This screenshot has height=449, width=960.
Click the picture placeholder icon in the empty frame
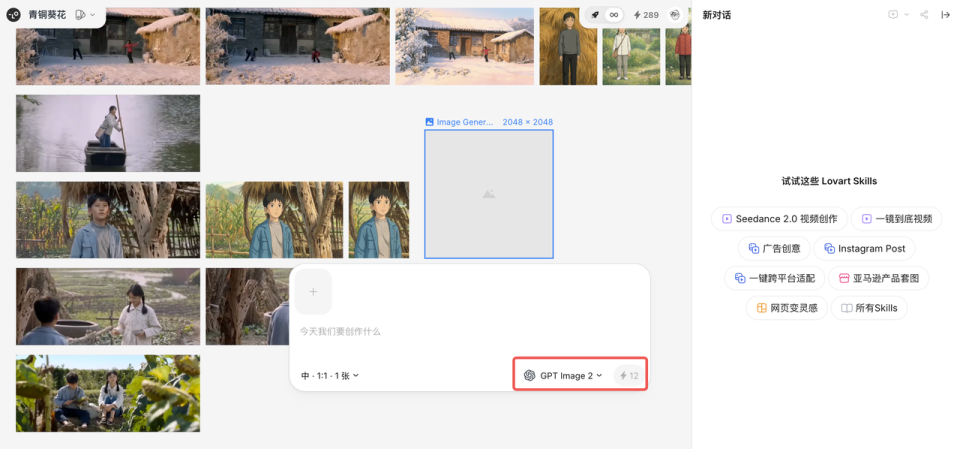489,194
